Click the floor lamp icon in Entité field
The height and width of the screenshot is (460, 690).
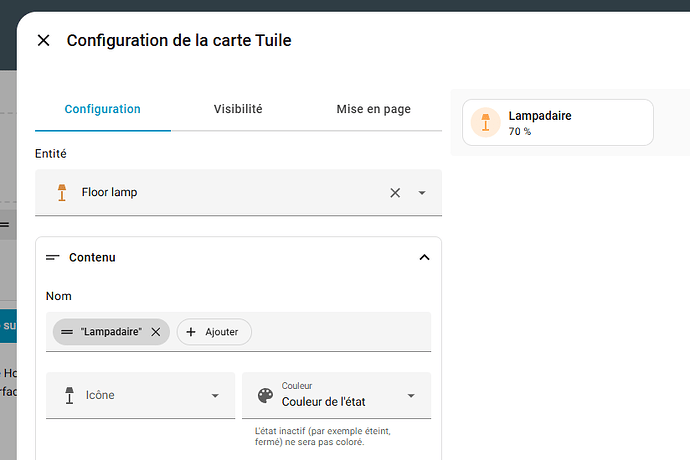[62, 193]
